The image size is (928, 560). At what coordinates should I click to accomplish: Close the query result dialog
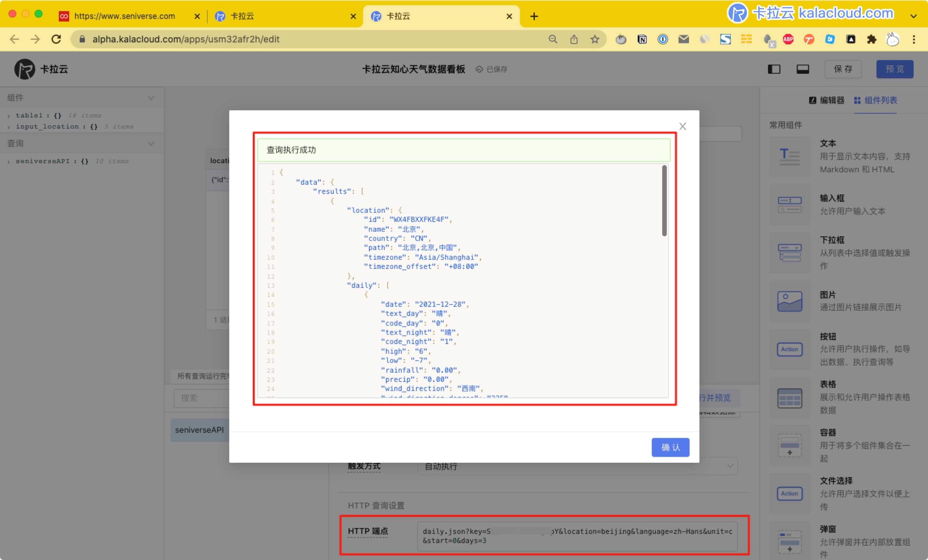[683, 126]
